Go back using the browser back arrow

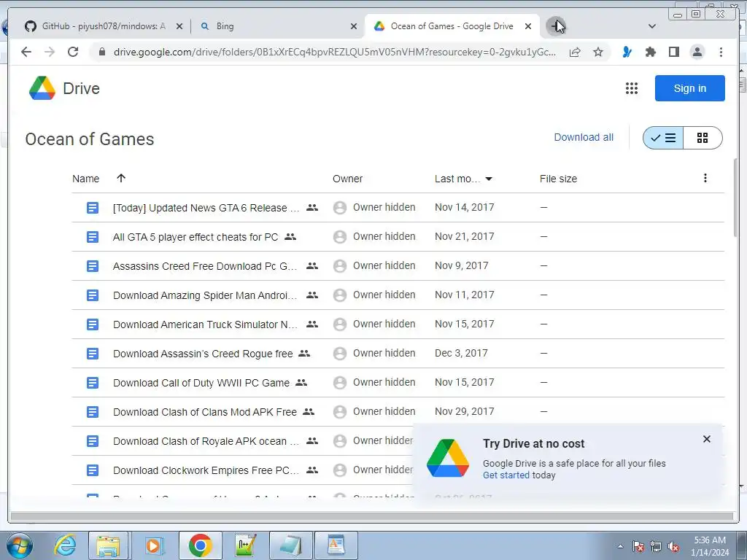point(26,52)
